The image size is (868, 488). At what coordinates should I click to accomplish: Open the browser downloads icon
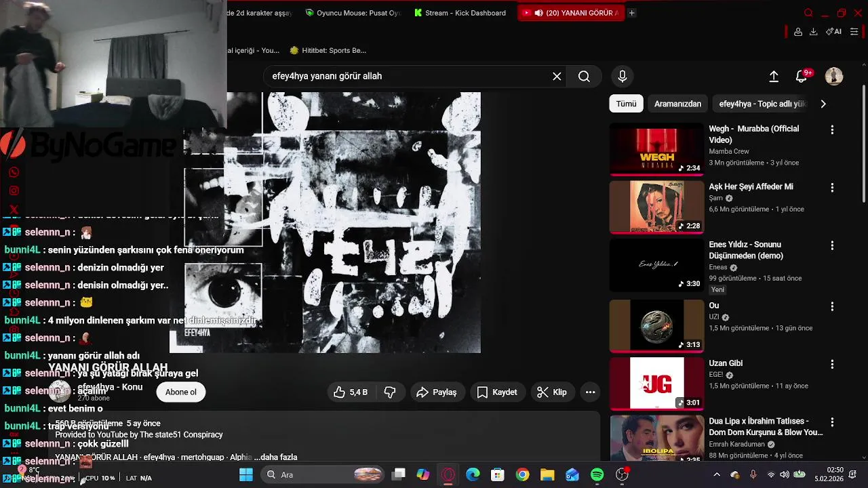point(813,32)
